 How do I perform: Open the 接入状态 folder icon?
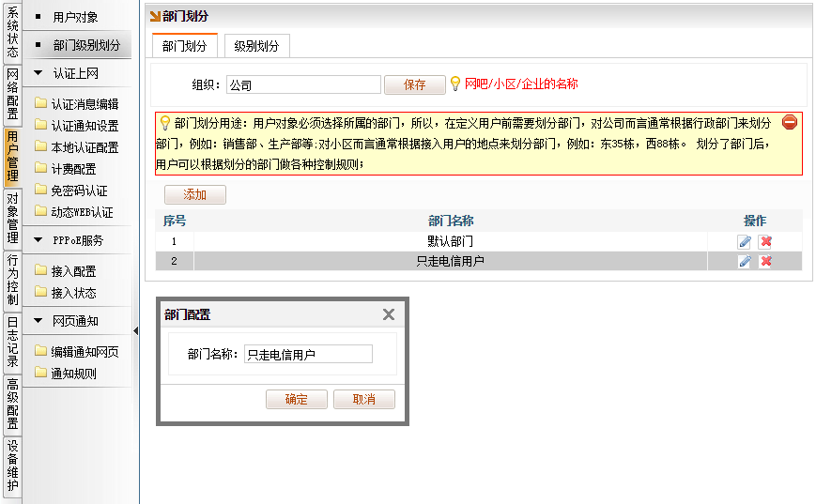coord(40,292)
